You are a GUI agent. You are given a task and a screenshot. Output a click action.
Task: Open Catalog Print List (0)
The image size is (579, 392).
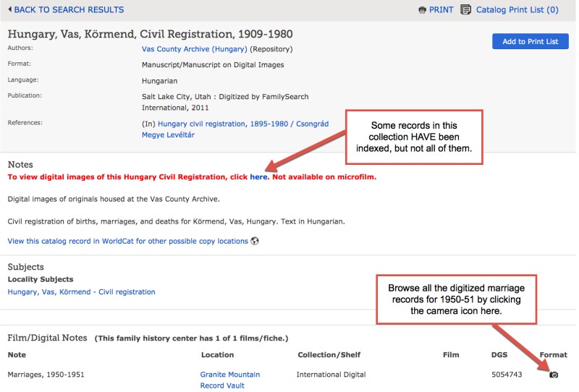[517, 10]
